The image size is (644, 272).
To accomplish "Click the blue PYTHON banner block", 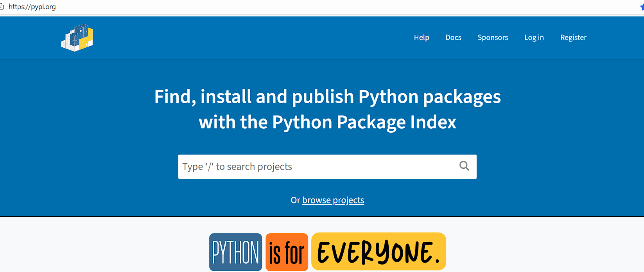I will point(236,252).
